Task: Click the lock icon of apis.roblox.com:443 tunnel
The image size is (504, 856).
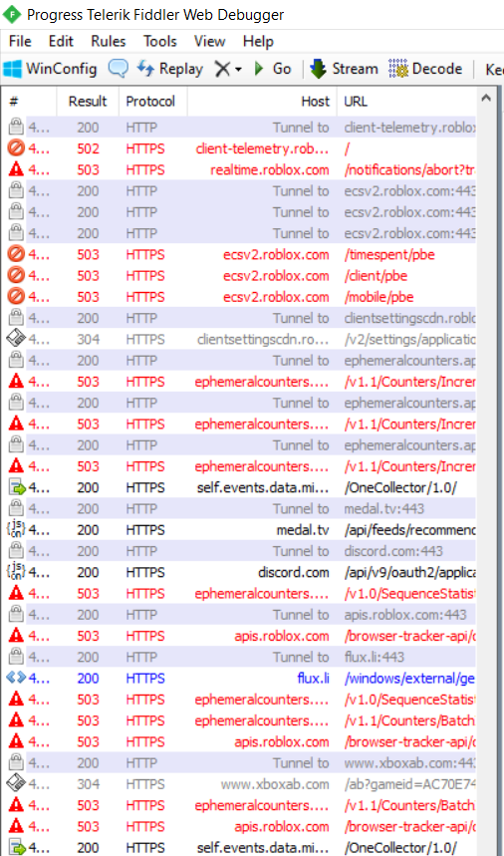Action: [x=16, y=615]
